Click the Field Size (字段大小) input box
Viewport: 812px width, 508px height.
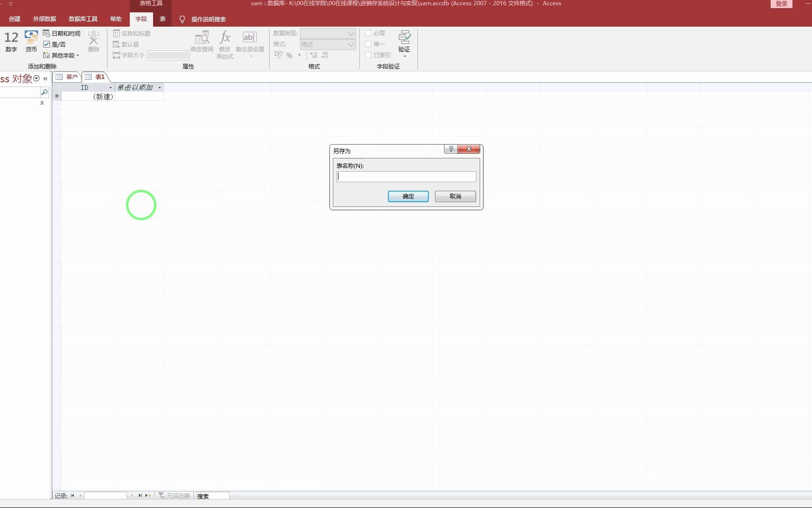click(x=168, y=55)
